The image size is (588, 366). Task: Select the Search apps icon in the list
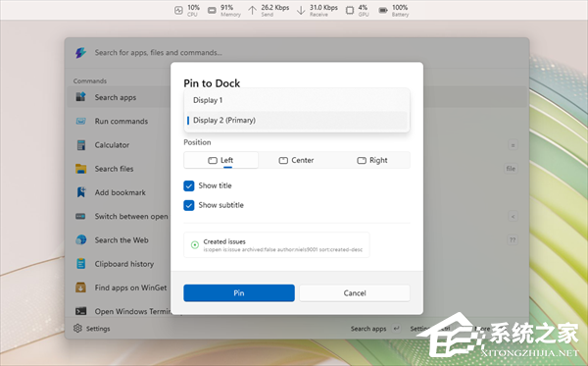click(x=80, y=97)
